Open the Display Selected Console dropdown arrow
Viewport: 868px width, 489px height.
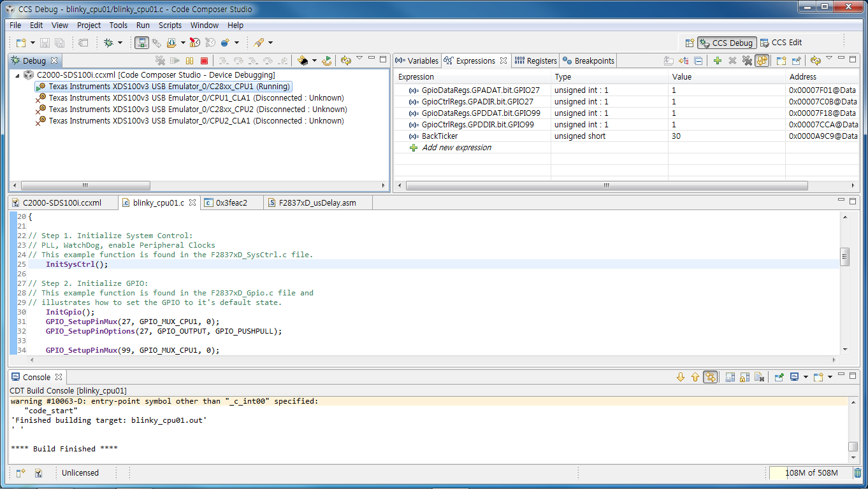[x=806, y=377]
